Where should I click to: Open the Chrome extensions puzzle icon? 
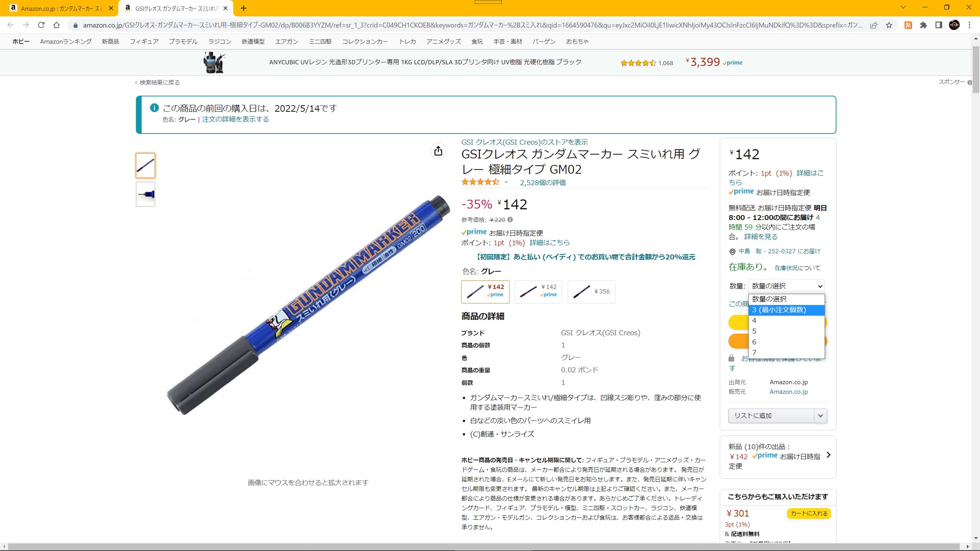(923, 25)
